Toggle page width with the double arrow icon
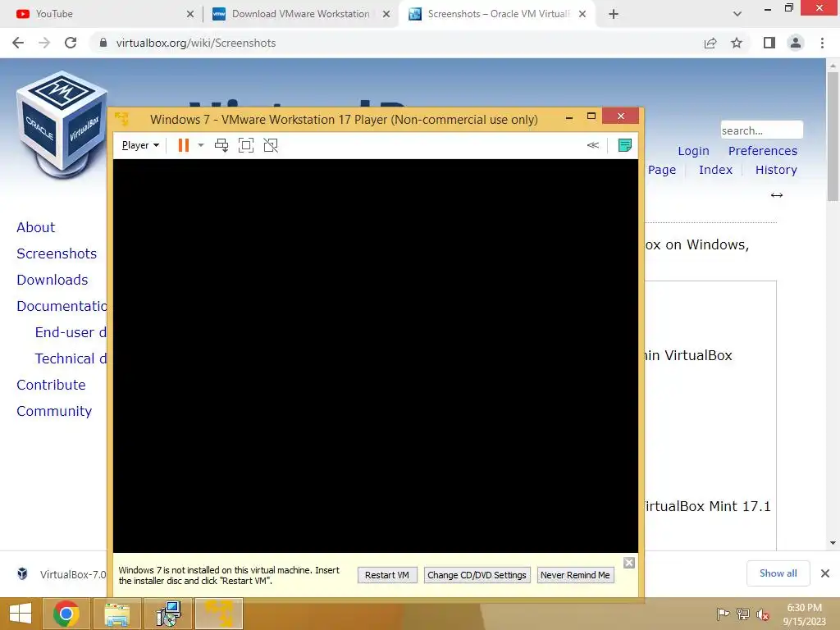Screen dimensions: 840x630 (776, 195)
